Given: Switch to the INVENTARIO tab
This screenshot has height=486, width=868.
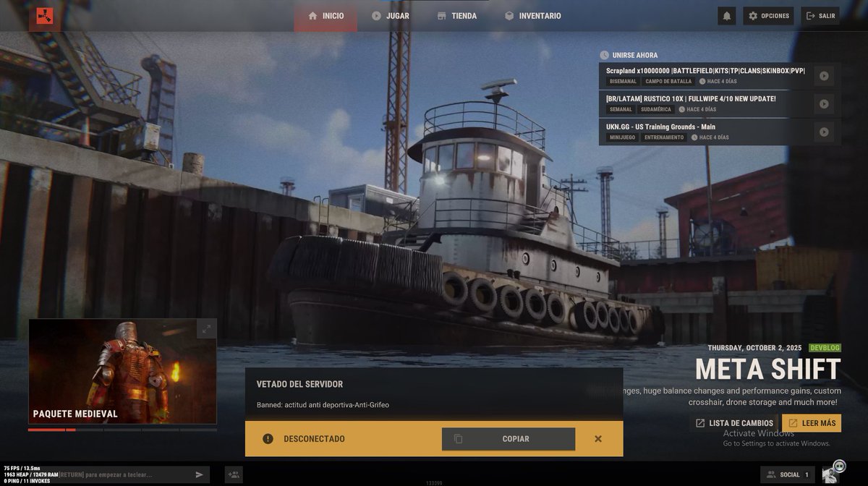Looking at the screenshot, I should coord(532,16).
